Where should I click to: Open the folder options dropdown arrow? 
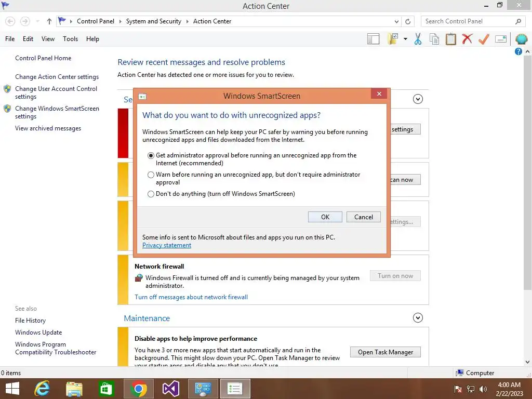(x=405, y=39)
